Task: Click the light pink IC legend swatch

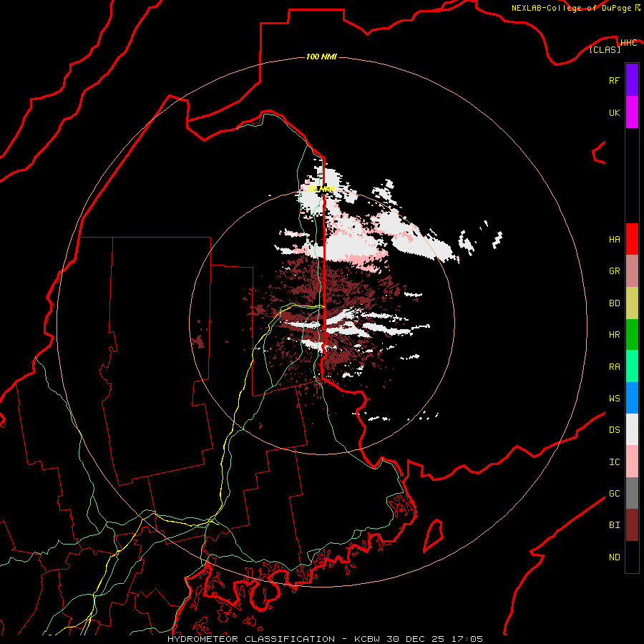Action: pos(632,462)
